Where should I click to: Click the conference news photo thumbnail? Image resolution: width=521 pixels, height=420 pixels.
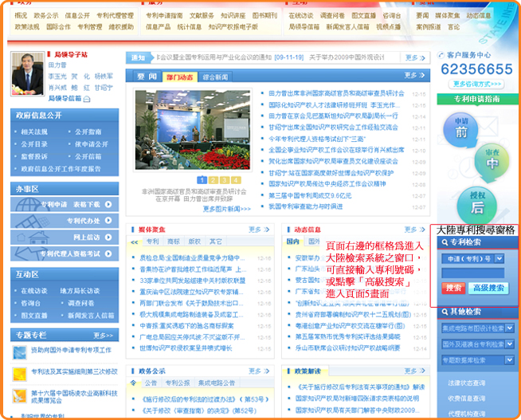192,130
